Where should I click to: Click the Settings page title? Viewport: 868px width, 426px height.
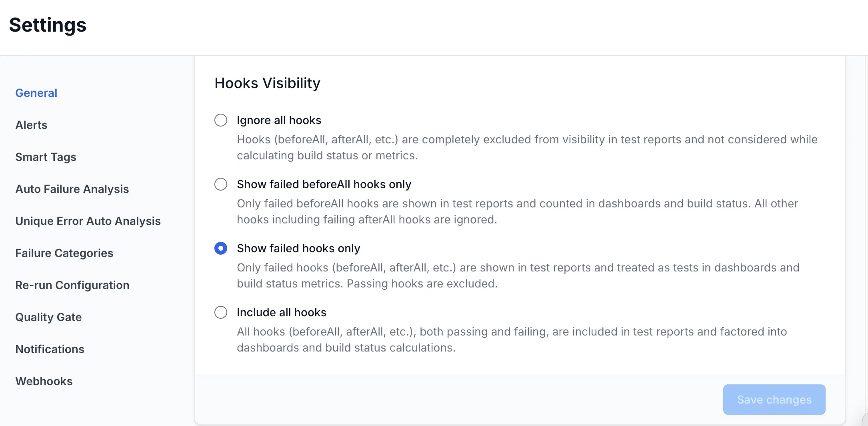(47, 25)
